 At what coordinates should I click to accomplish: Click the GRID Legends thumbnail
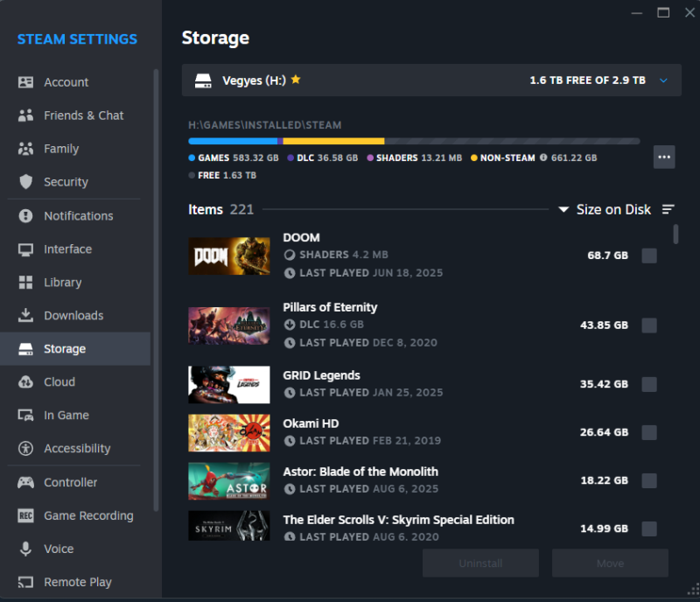[x=229, y=384]
